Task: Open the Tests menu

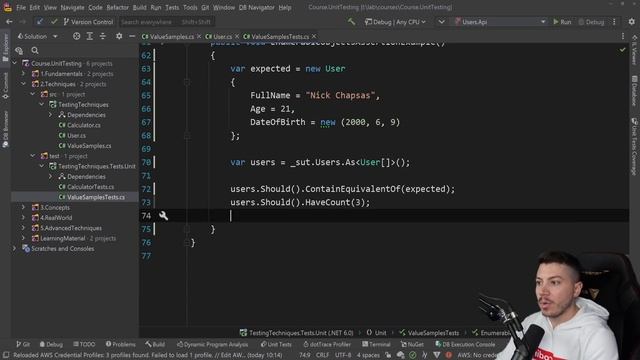Action: 172,7
